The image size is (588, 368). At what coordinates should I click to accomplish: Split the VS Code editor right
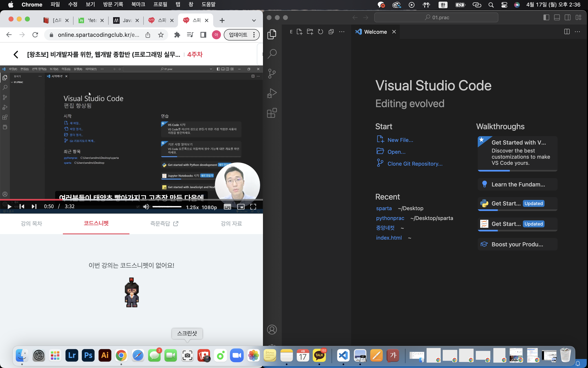coord(567,32)
